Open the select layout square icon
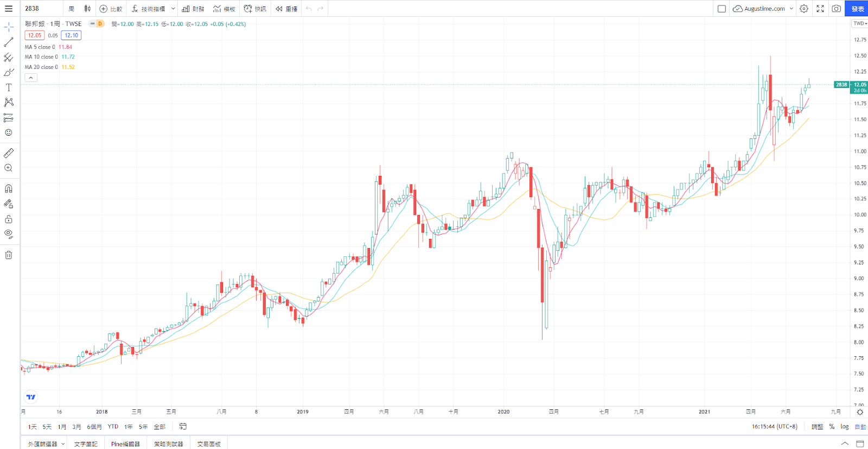 pyautogui.click(x=722, y=9)
